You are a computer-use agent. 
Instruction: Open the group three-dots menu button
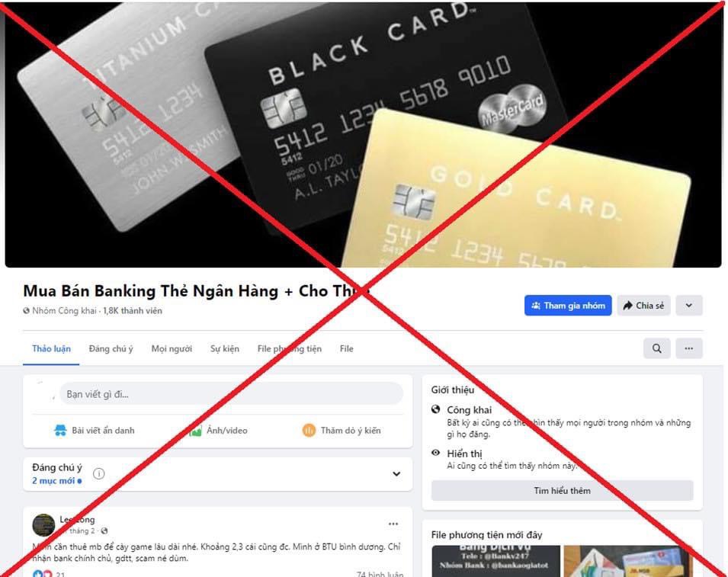[689, 348]
